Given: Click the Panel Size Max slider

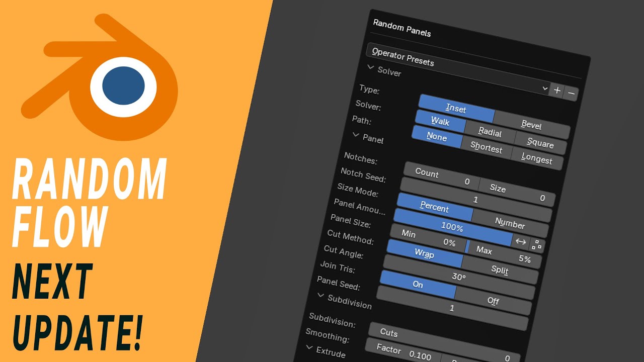Looking at the screenshot, I should pos(504,254).
